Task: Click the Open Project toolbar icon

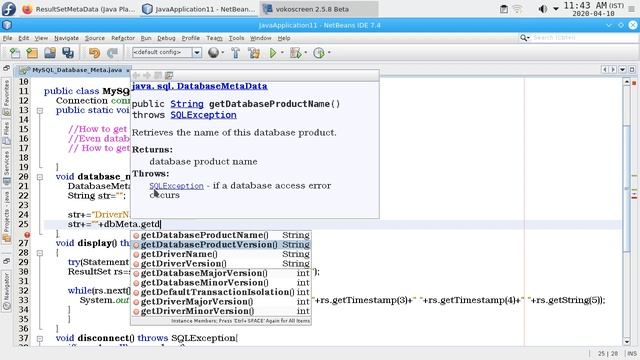Action: point(50,53)
